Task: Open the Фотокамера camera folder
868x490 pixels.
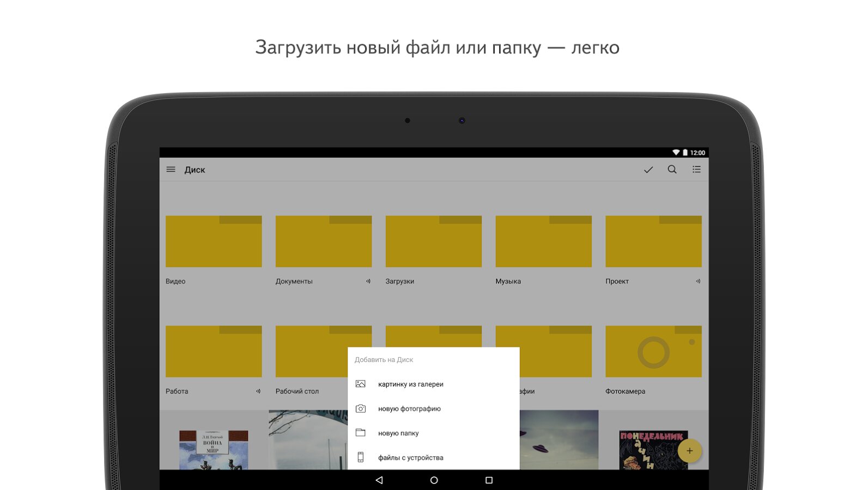Action: tap(653, 352)
